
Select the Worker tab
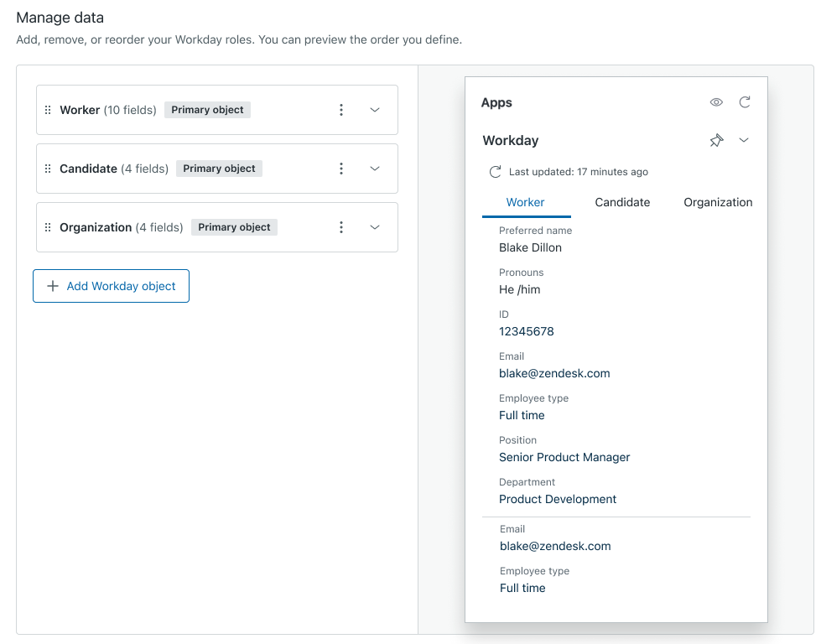point(526,203)
